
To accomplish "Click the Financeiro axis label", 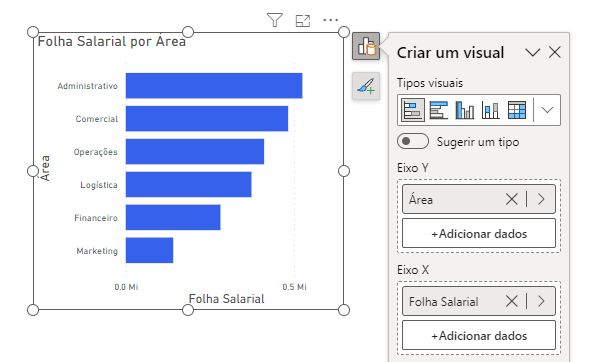I will (96, 218).
